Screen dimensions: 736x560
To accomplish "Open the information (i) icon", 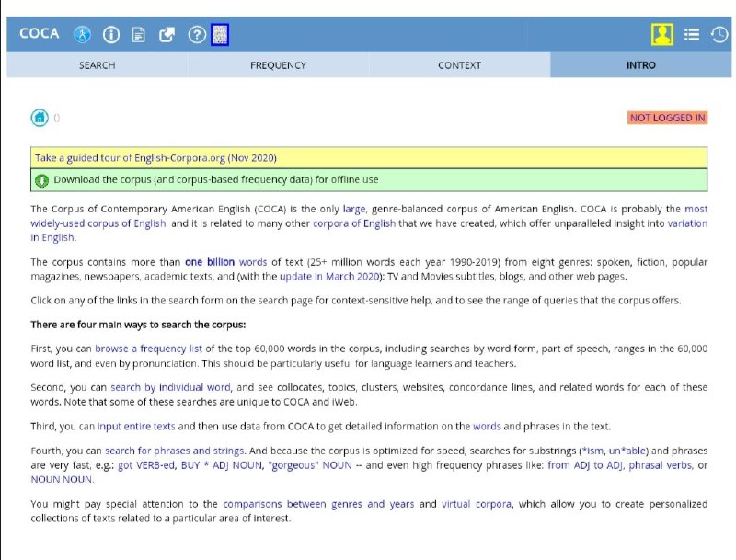I will click(111, 34).
